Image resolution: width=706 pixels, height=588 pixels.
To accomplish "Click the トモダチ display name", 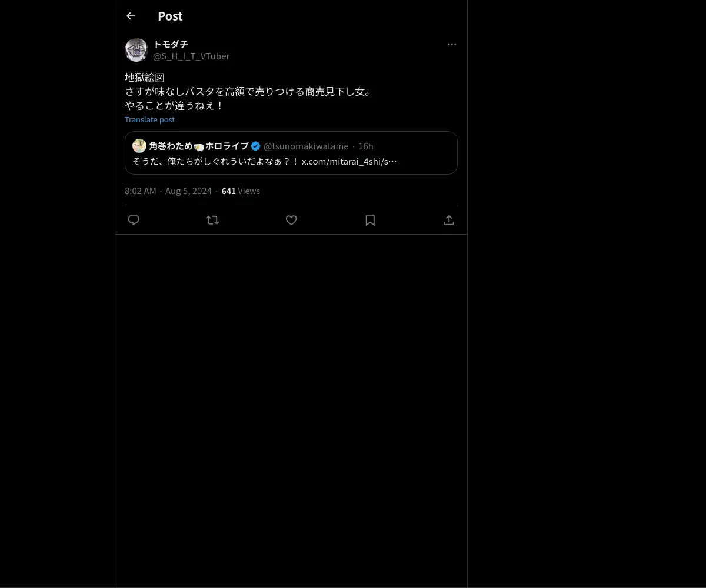I will [x=171, y=44].
